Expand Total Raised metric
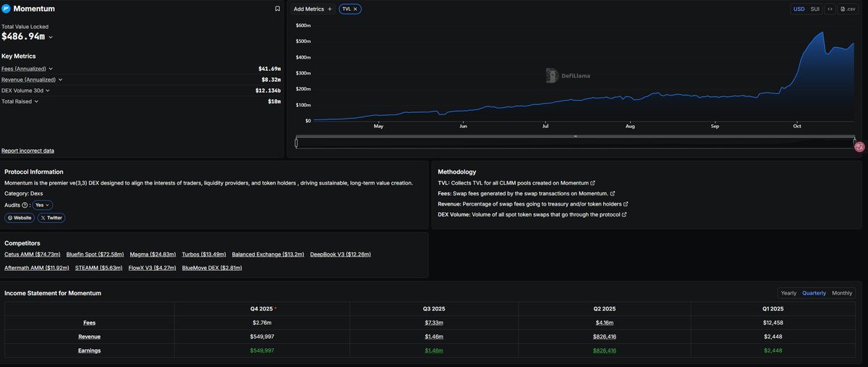This screenshot has height=367, width=868. click(x=36, y=101)
